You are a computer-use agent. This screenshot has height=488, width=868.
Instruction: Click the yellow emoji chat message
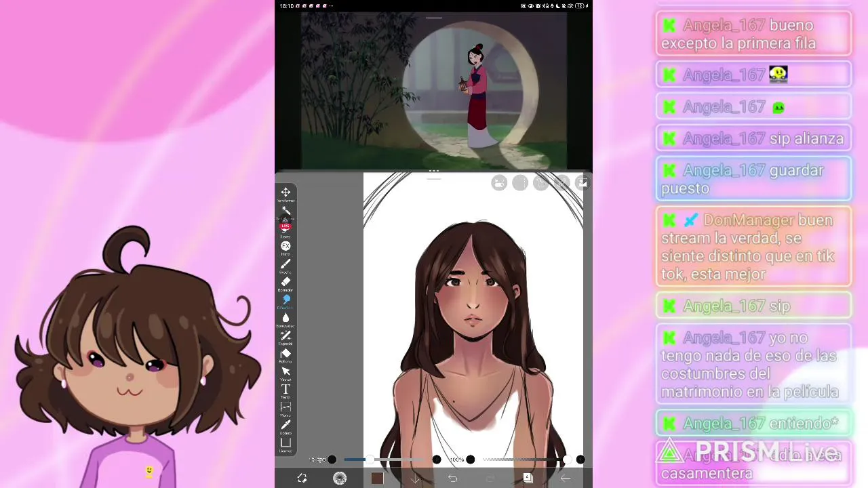754,75
